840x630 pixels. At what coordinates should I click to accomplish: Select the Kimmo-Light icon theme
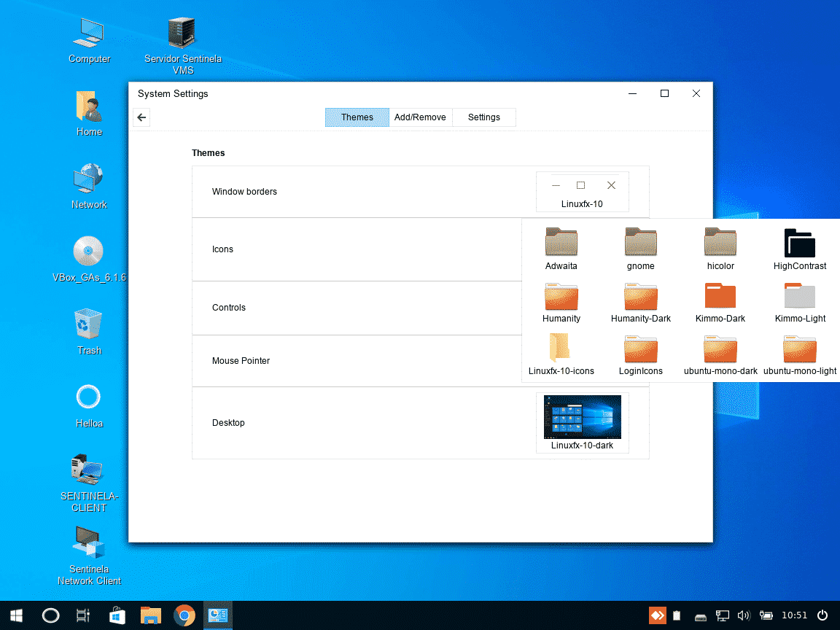pos(799,301)
